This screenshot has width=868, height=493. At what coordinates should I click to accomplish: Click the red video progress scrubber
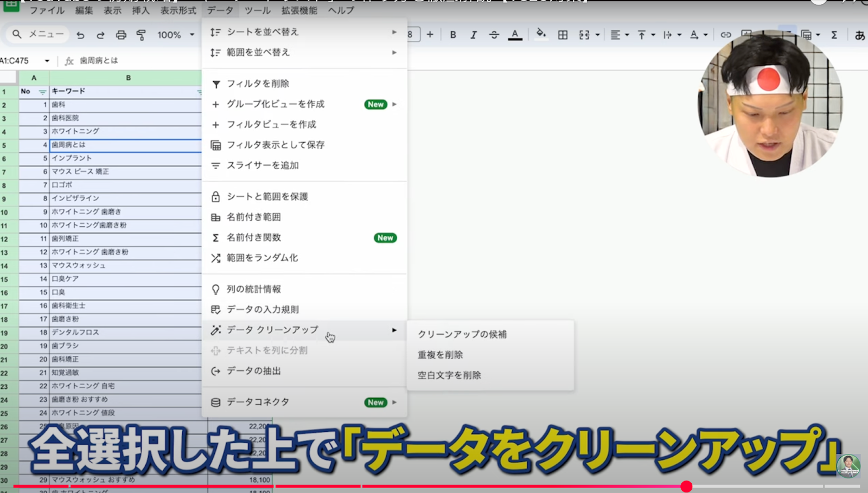(686, 486)
